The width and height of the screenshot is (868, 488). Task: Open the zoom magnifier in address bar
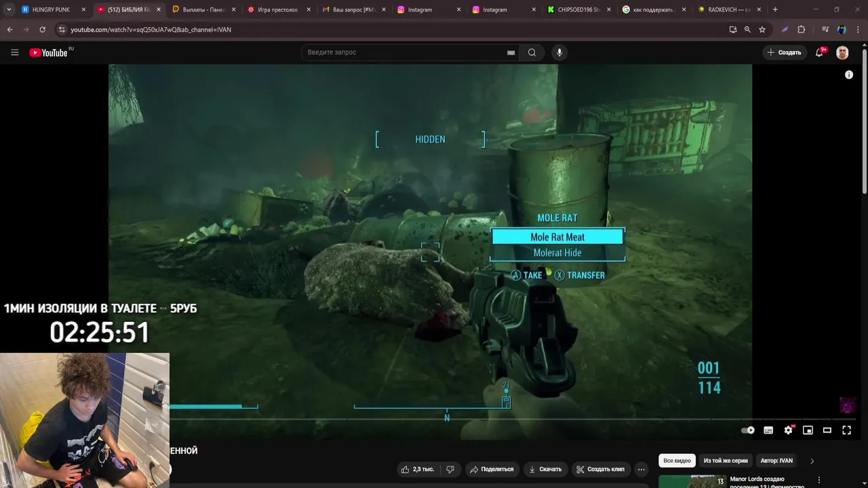(x=747, y=30)
